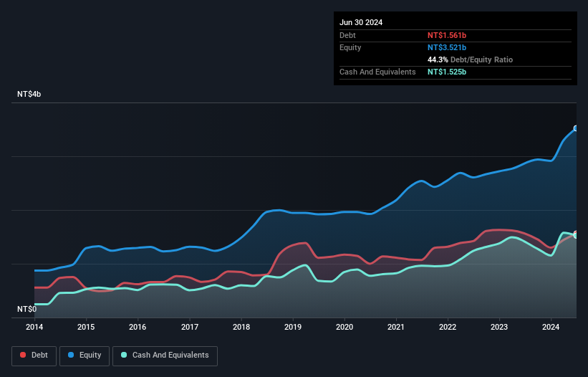This screenshot has height=377, width=588.
Task: Select the 2019 x-axis label
Action: (x=293, y=327)
